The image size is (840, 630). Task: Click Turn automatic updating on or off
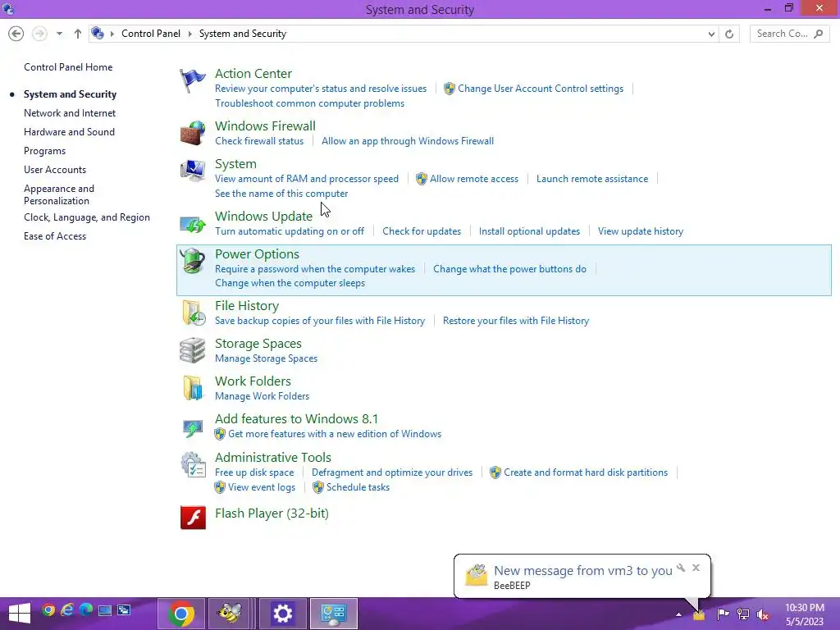[x=290, y=231]
